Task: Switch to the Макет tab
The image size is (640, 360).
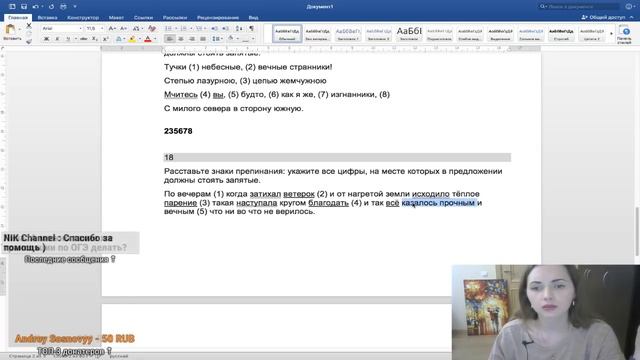Action: click(x=116, y=18)
